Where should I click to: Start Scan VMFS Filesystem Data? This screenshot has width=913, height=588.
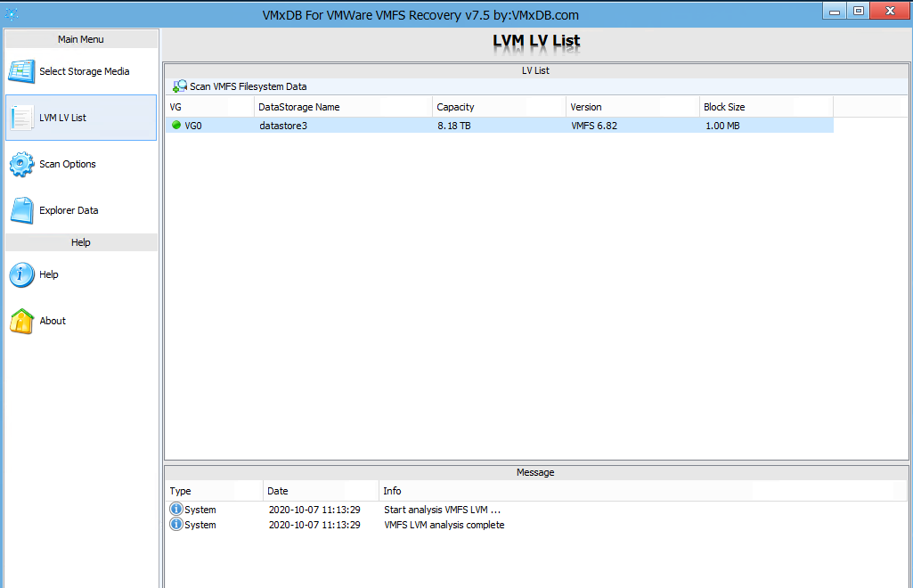(240, 86)
